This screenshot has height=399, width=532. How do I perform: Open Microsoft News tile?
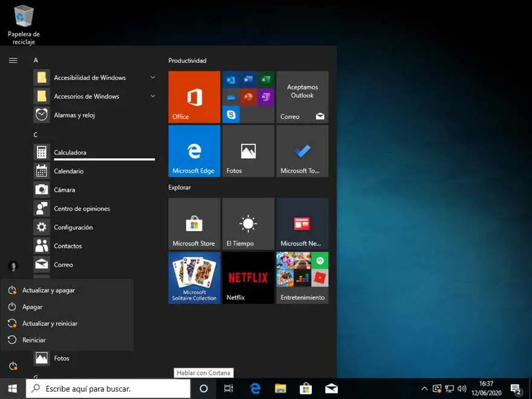302,224
